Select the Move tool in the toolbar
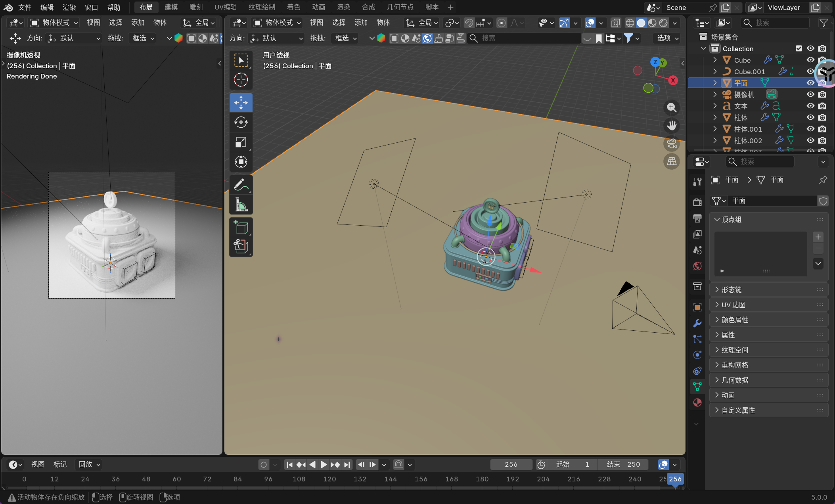 point(241,103)
